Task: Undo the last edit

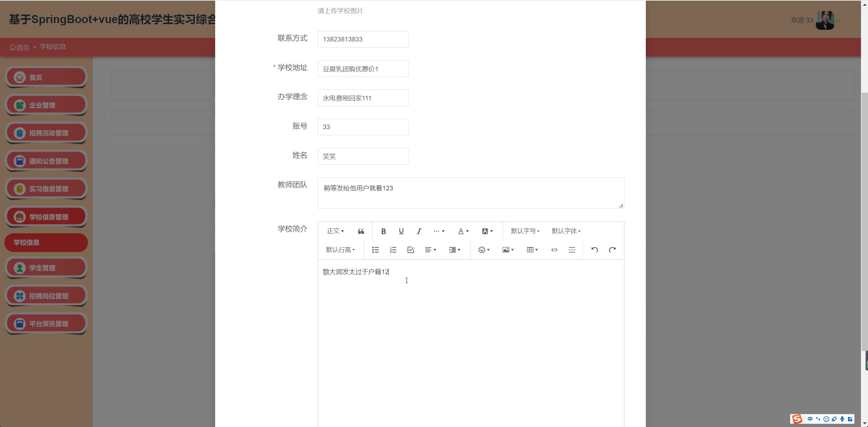Action: (594, 250)
